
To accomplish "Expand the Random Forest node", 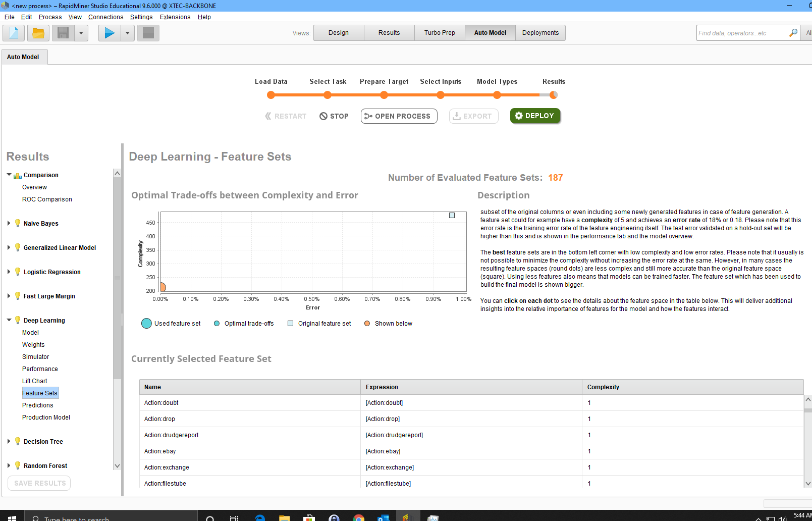I will (x=9, y=465).
